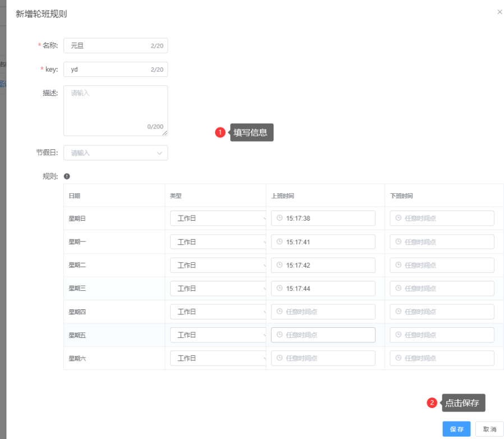Click the info icon next to 规则
The height and width of the screenshot is (439, 504).
tap(67, 176)
